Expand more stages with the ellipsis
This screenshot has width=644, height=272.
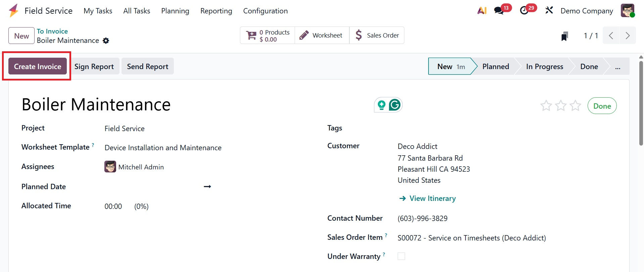pos(617,67)
